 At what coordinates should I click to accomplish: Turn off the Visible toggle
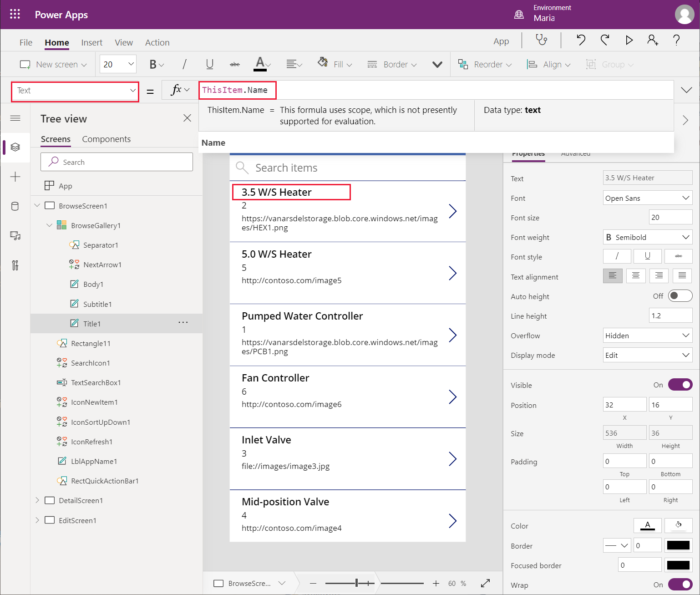coord(680,385)
